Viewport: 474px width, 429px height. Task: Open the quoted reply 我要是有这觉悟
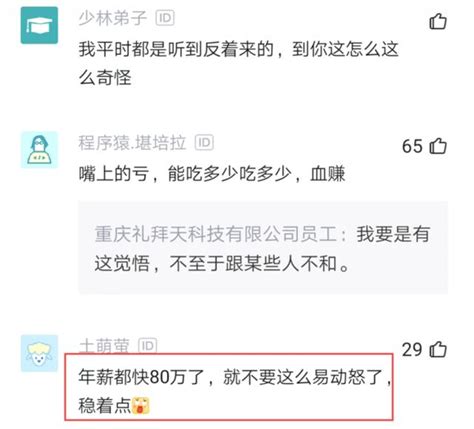(x=263, y=248)
